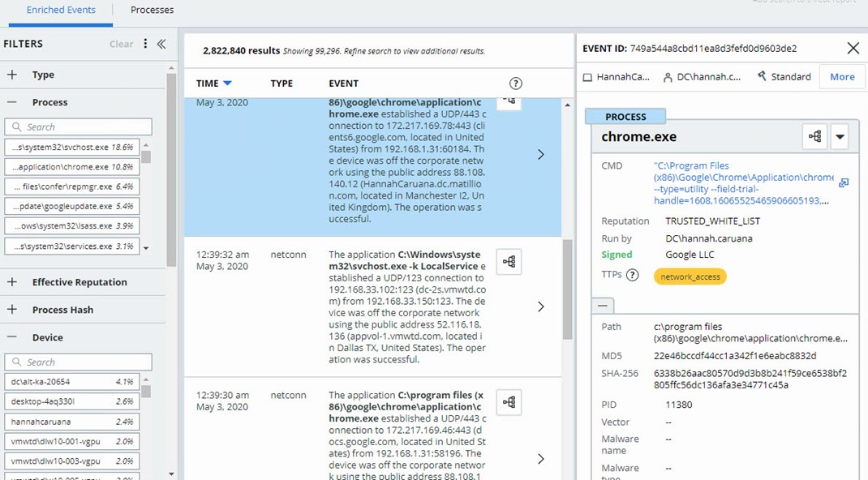Click the DC\hannah.caruana Run by value
868x480 pixels.
[708, 238]
